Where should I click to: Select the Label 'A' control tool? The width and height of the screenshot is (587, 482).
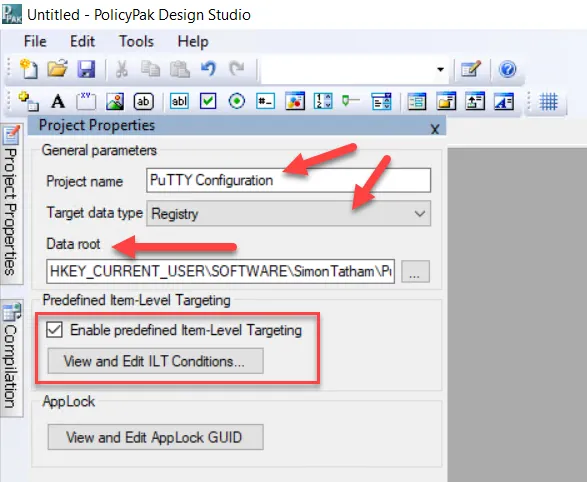click(x=58, y=101)
